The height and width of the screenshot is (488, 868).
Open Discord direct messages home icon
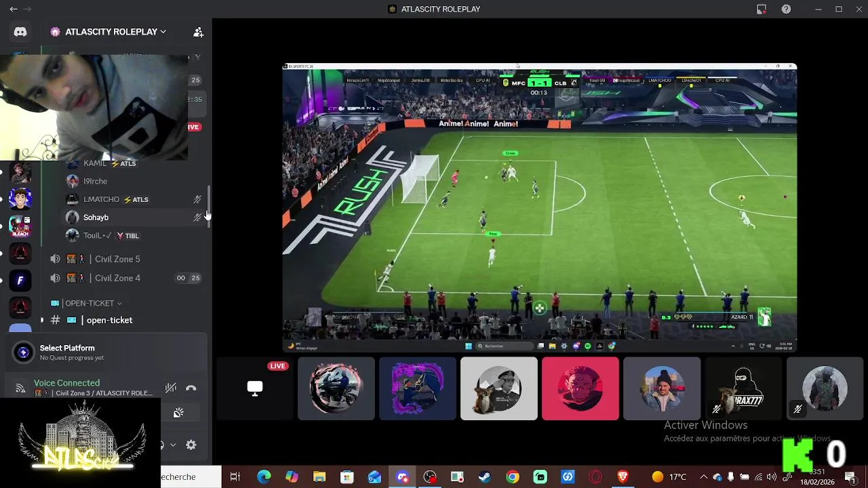click(x=20, y=32)
